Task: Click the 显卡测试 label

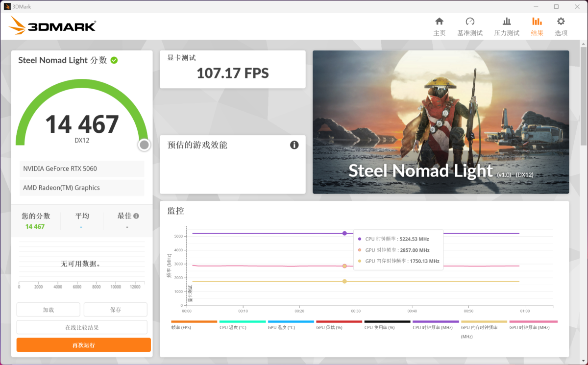Action: tap(181, 58)
